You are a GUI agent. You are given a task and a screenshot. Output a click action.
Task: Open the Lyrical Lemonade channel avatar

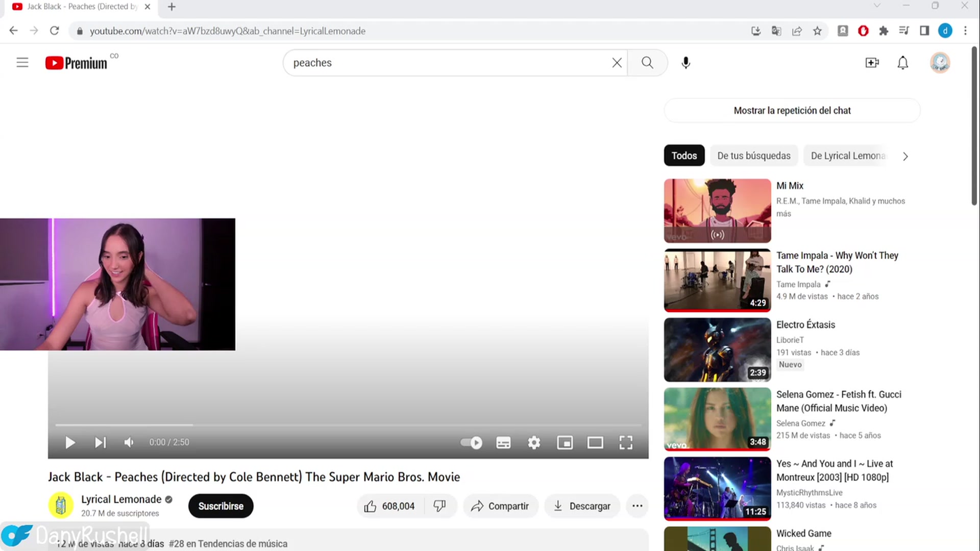(x=61, y=506)
